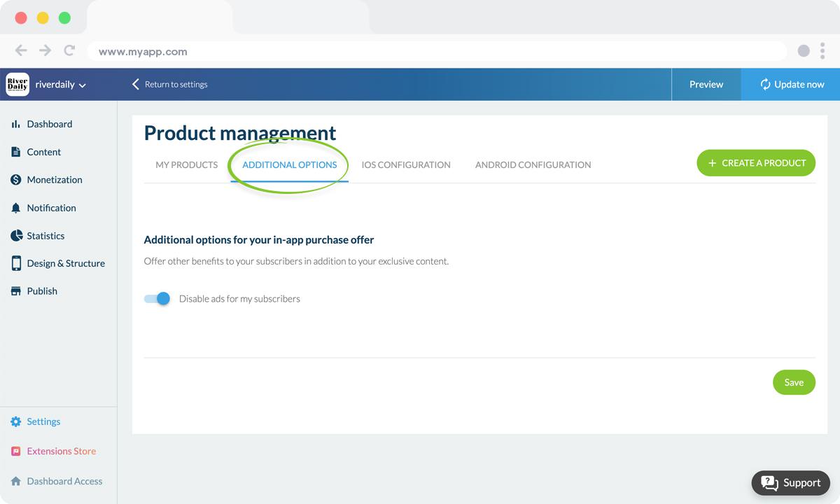Screen dimensions: 840x504
Task: Open the Android Configuration tab
Action: (533, 165)
